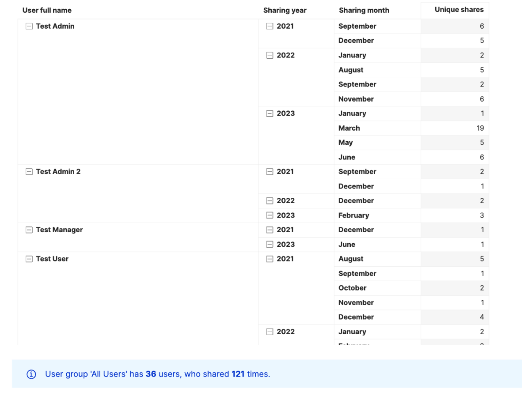Collapse the Test Admin 2 user group
Viewport: 532px width, 400px height.
(x=29, y=172)
